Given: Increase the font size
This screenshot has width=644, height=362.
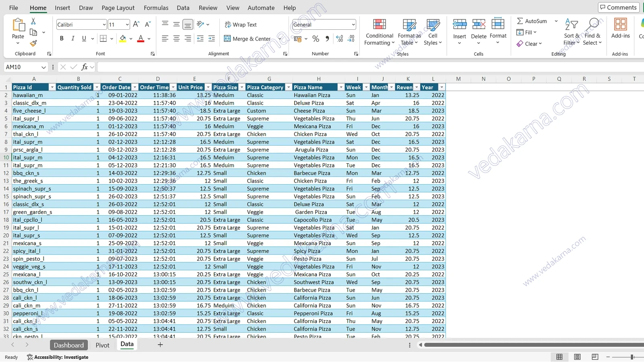Looking at the screenshot, I should [136, 25].
